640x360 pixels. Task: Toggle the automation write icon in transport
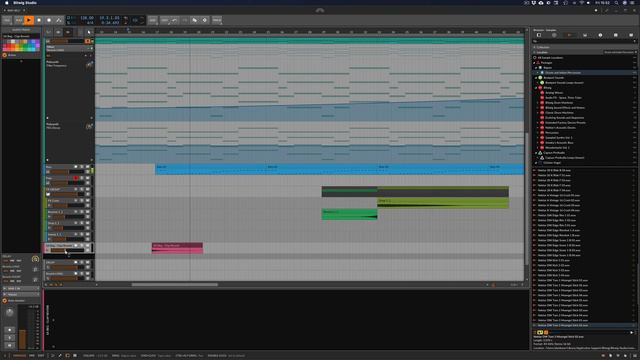(59, 20)
